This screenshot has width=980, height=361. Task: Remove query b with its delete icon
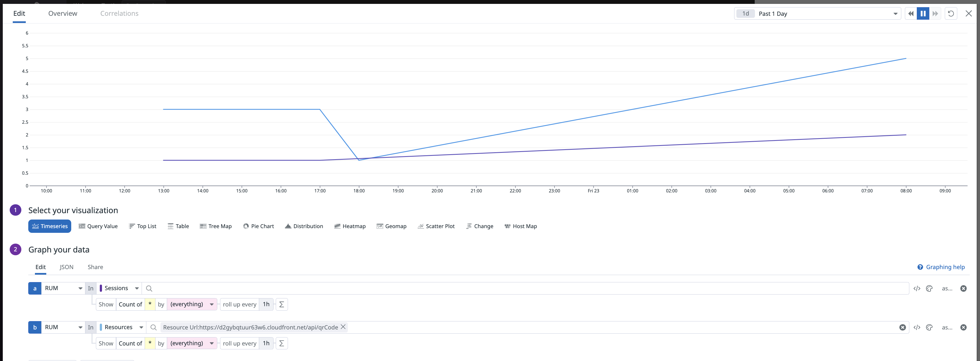point(963,328)
